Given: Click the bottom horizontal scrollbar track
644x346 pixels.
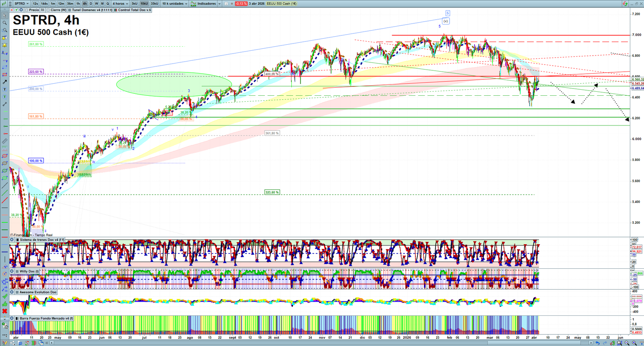Looking at the screenshot, I should pyautogui.click(x=322, y=343).
